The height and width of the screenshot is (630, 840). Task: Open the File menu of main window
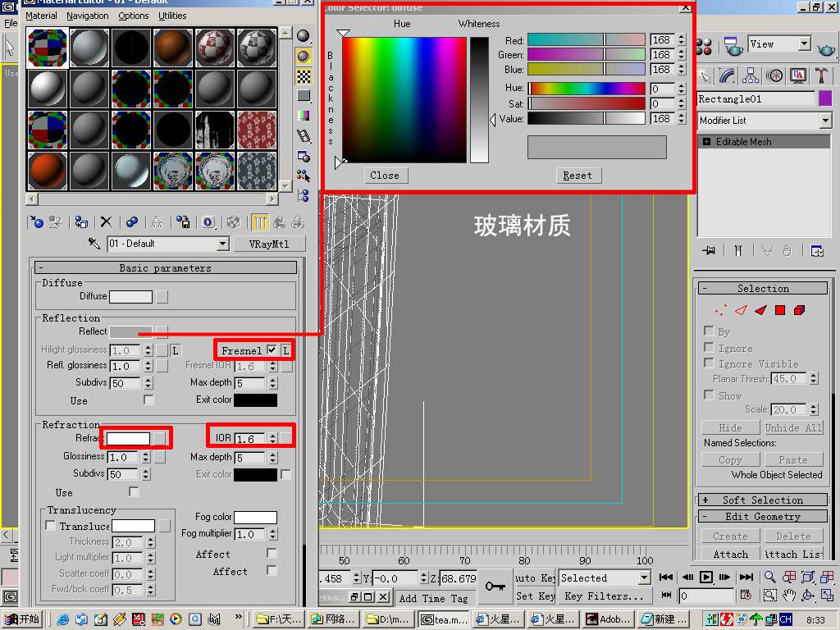(11, 23)
